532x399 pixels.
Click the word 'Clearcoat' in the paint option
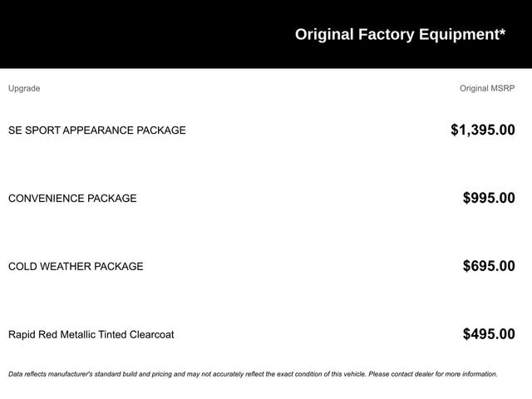point(148,335)
